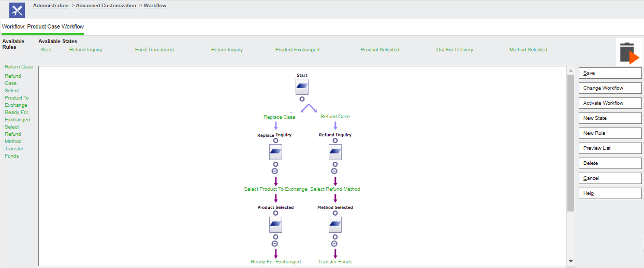Select the Out For Delivery available state

(x=455, y=50)
